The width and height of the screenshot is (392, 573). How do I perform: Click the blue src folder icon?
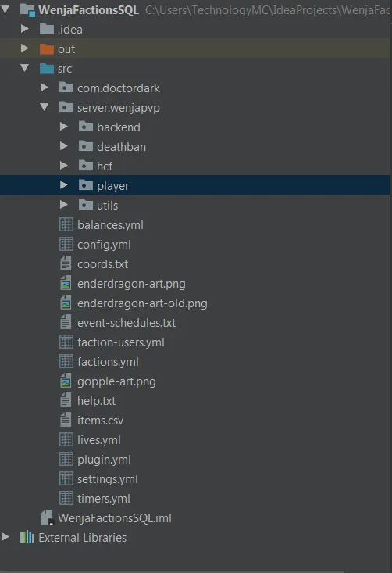(47, 68)
